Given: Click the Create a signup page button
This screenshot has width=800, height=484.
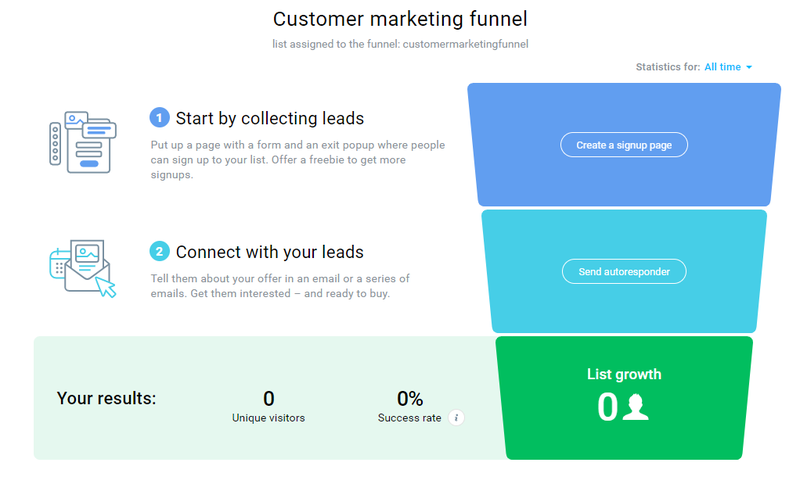Looking at the screenshot, I should point(623,145).
